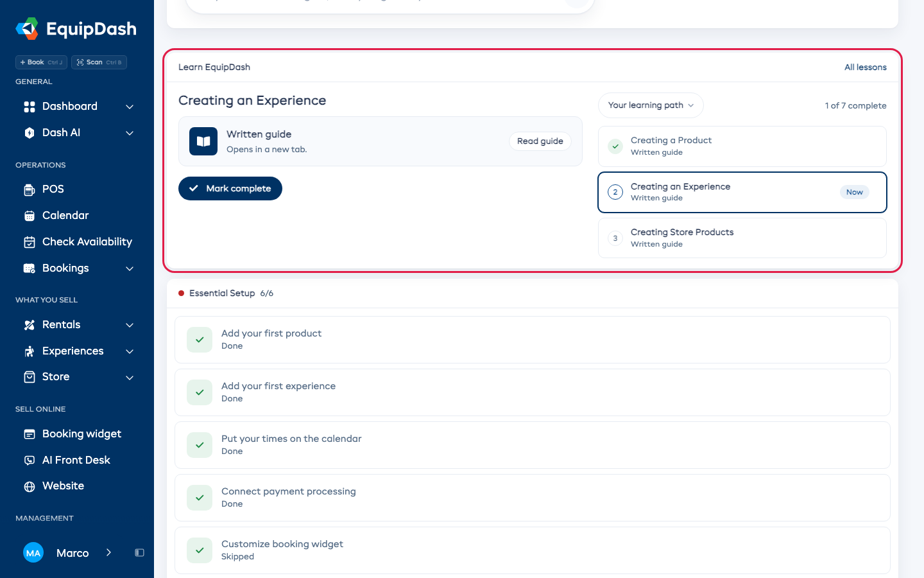Click the Experiences hiker icon
Viewport: 924px width, 578px height.
30,351
